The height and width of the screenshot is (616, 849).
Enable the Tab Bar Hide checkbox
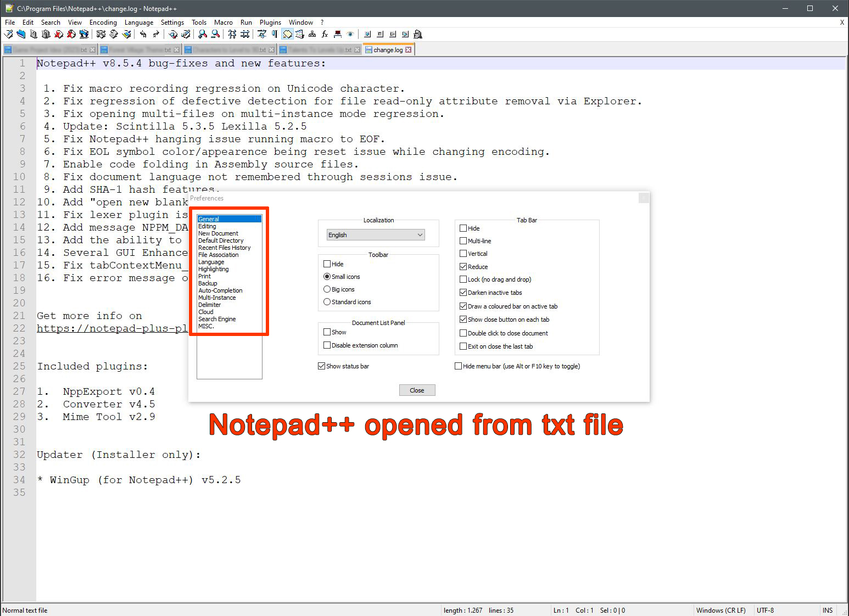[x=463, y=228]
